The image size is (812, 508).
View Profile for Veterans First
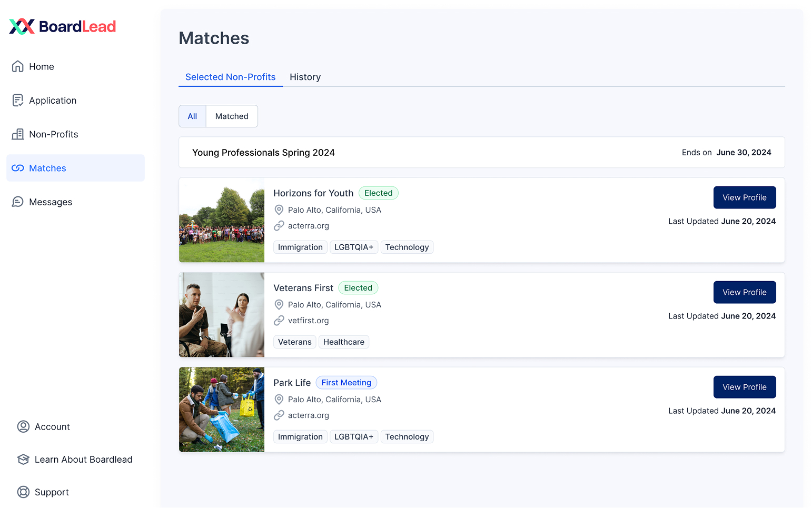(744, 292)
